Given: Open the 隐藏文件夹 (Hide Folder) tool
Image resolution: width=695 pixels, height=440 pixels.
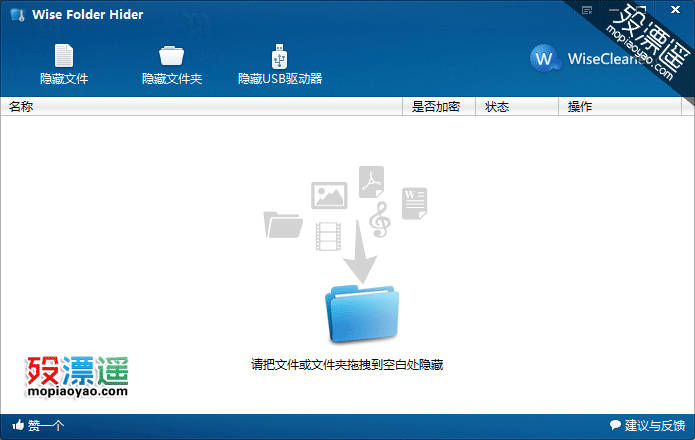Looking at the screenshot, I should tap(172, 64).
